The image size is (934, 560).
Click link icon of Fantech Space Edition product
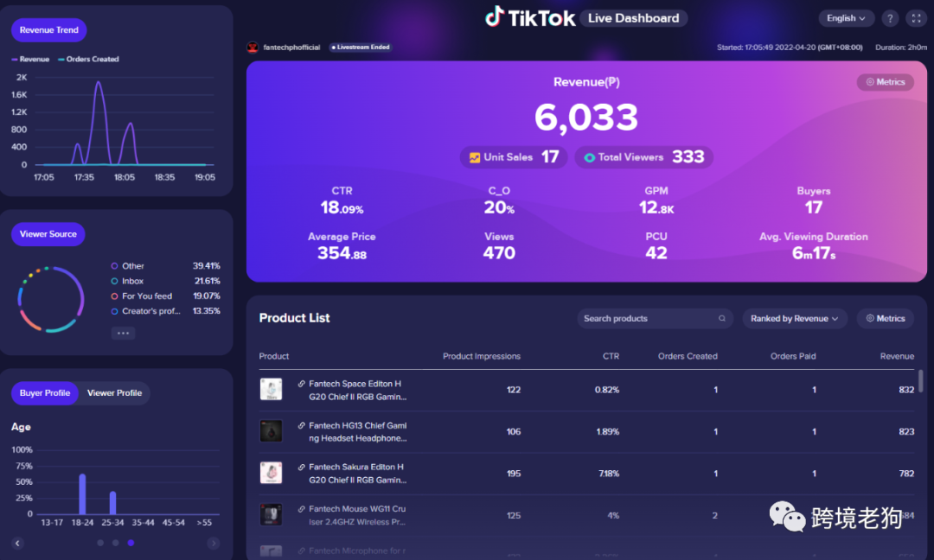(x=302, y=384)
